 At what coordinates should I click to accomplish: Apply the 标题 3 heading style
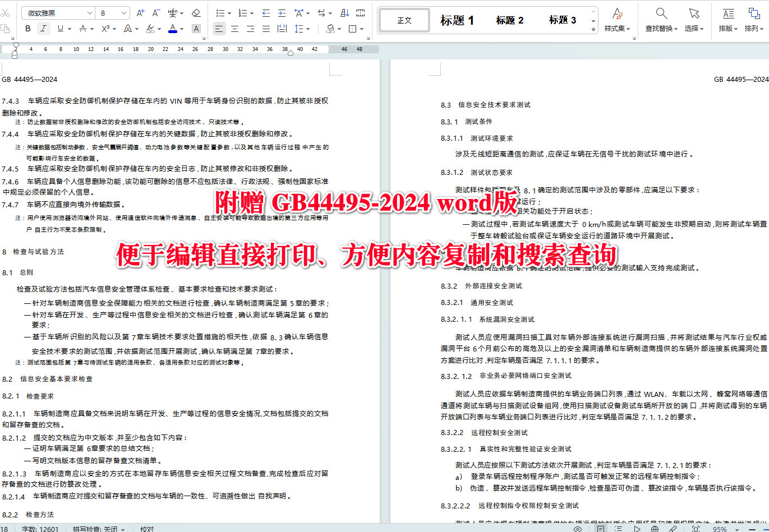[562, 20]
